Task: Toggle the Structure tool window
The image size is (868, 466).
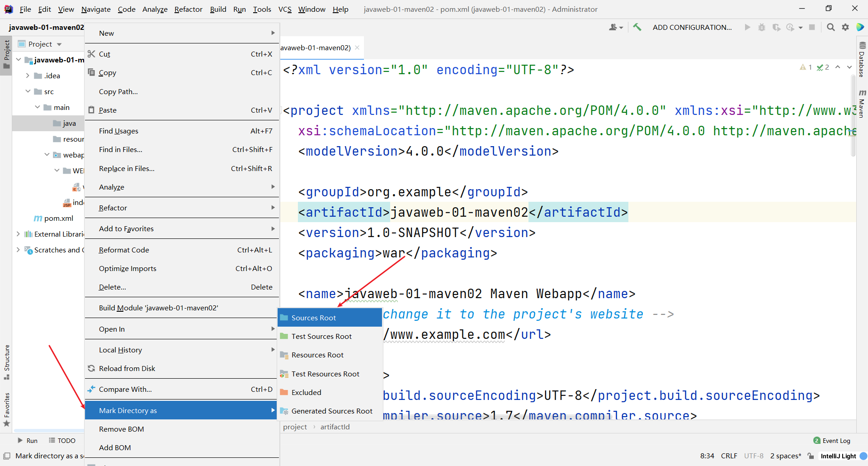Action: coord(7,362)
